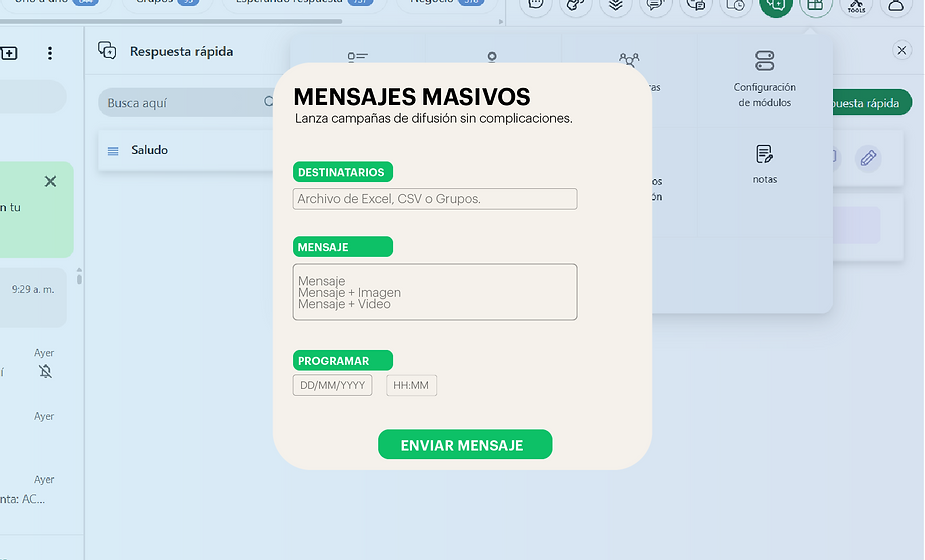Click the muted bell icon on Ayer chat
Viewport: 925px width, 560px height.
coord(45,371)
